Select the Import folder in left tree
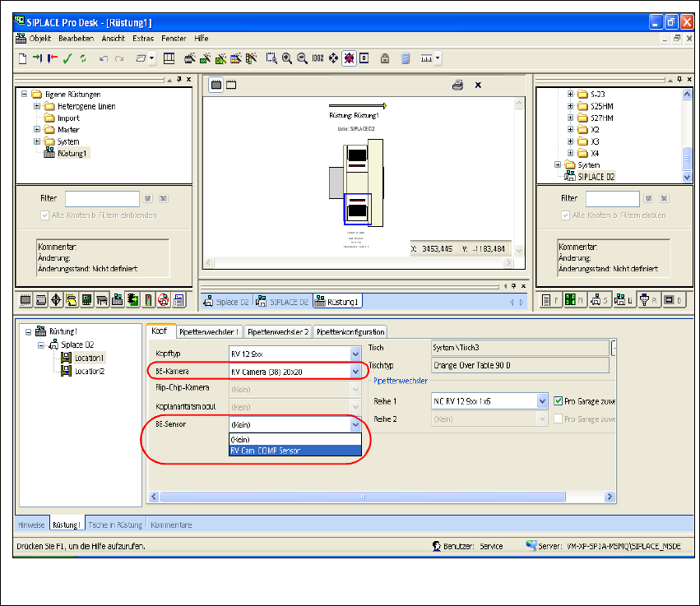The width and height of the screenshot is (700, 606). click(x=68, y=118)
